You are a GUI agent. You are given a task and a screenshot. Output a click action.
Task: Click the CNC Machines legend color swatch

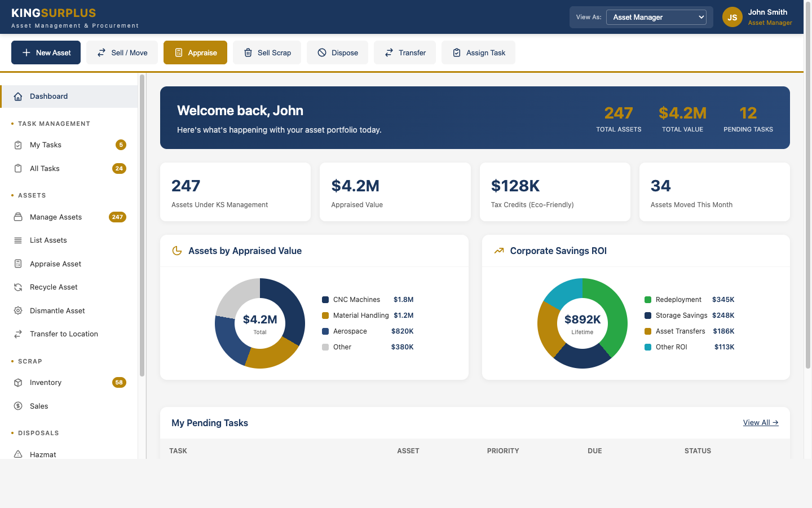[x=325, y=300]
